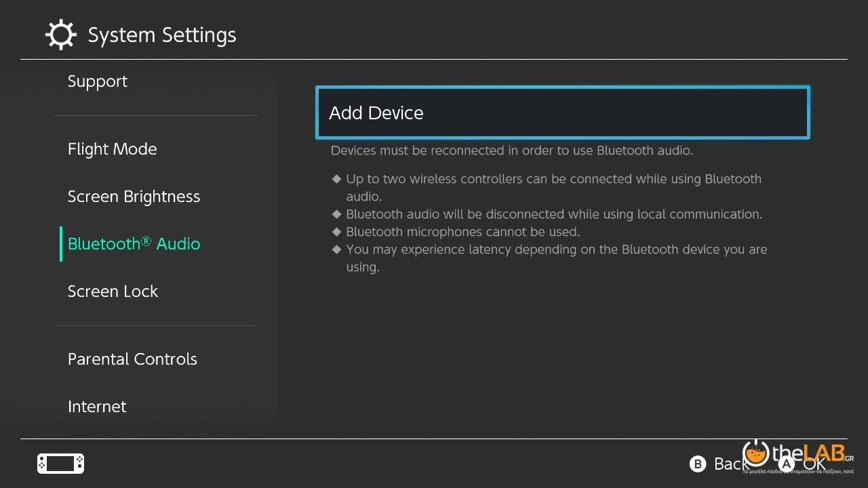Go to Screen Lock settings

point(113,291)
